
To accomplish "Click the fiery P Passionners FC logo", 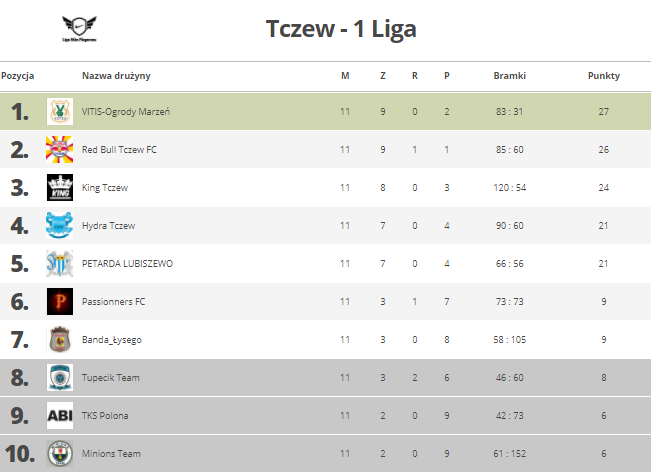I will [x=60, y=301].
